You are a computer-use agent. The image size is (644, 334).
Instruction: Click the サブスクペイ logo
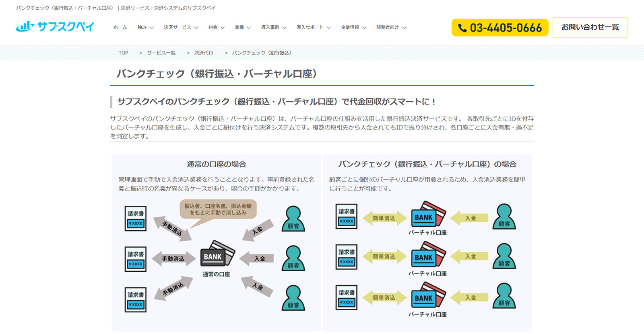[x=55, y=27]
